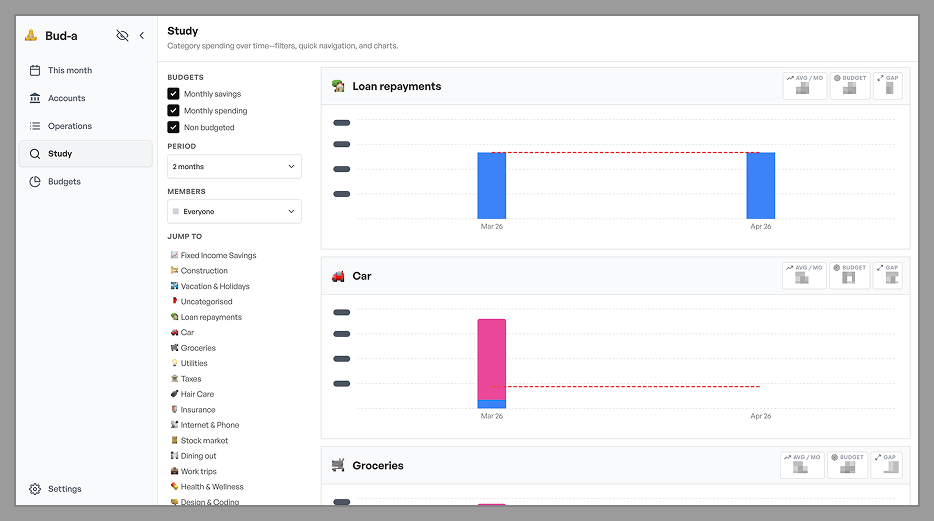Open the 2 months period dropdown
The image size is (934, 521).
point(234,166)
